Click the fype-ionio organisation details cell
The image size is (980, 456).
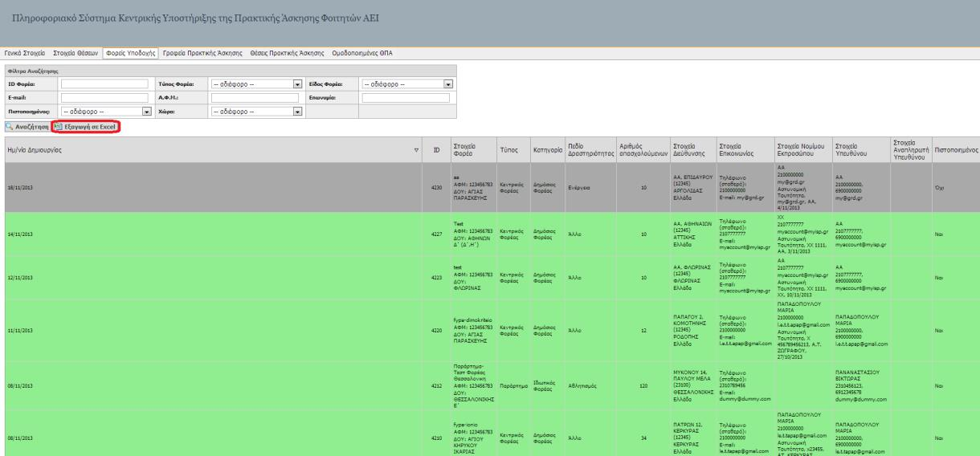tap(472, 433)
